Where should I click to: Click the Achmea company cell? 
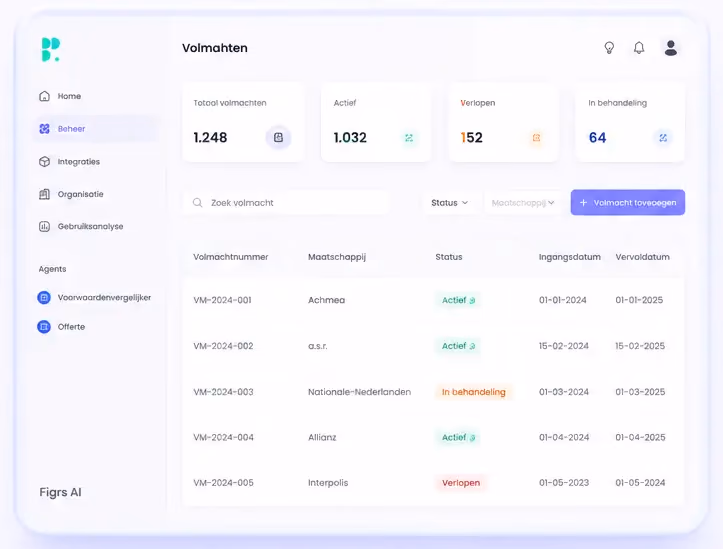(326, 300)
